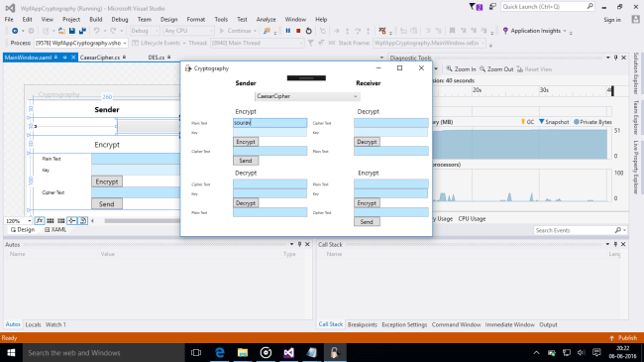Click the Sender Encrypt button
This screenshot has width=644, height=362.
point(246,142)
